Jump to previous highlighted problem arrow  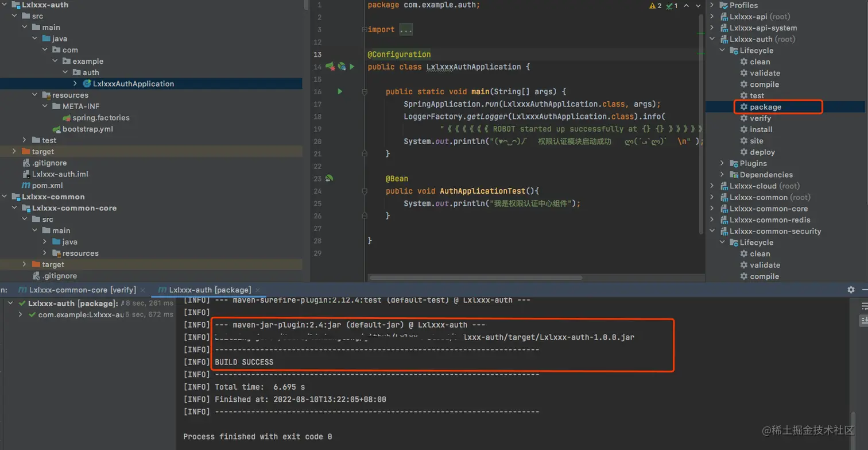tap(687, 6)
